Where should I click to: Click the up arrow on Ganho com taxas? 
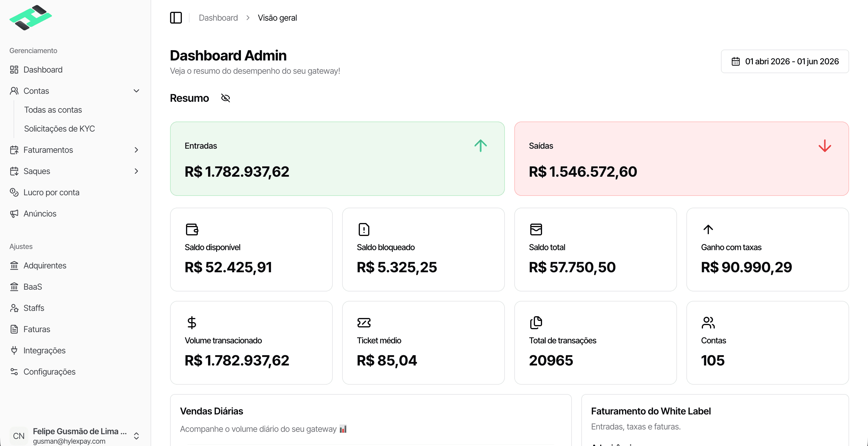click(708, 229)
